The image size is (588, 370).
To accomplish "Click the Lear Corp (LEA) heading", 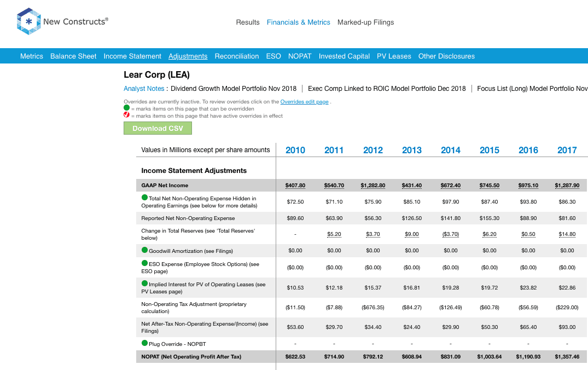I will point(157,74).
